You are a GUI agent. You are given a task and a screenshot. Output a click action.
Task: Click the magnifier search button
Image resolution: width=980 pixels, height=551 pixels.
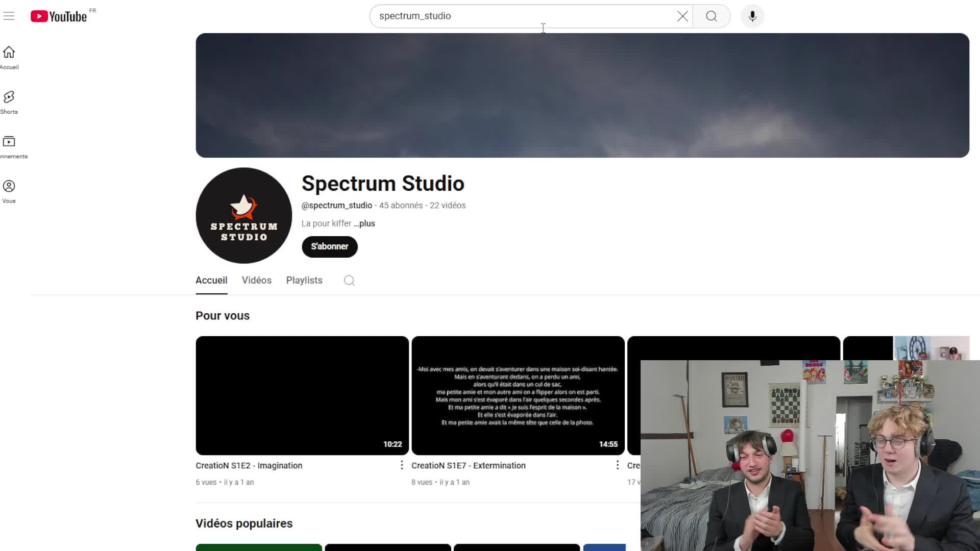coord(712,16)
